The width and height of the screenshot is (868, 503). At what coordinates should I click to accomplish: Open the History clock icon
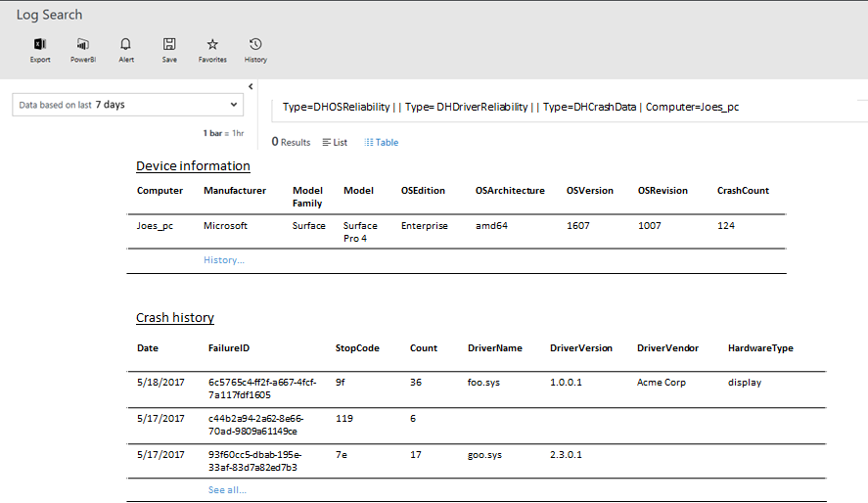point(255,45)
